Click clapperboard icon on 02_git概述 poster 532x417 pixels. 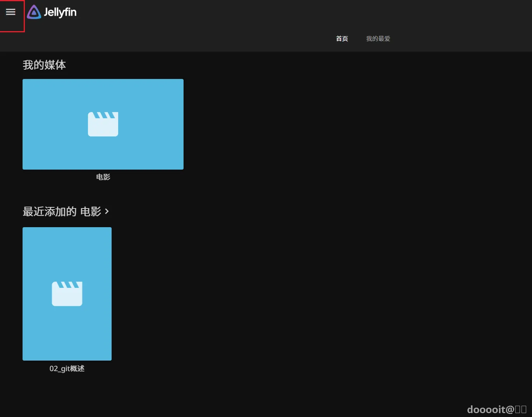point(67,294)
